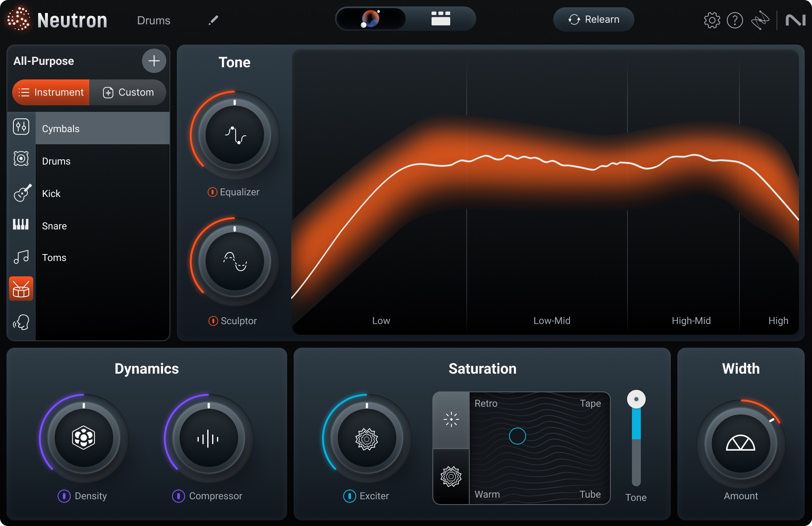Select the lower flower saturation mode

click(451, 477)
